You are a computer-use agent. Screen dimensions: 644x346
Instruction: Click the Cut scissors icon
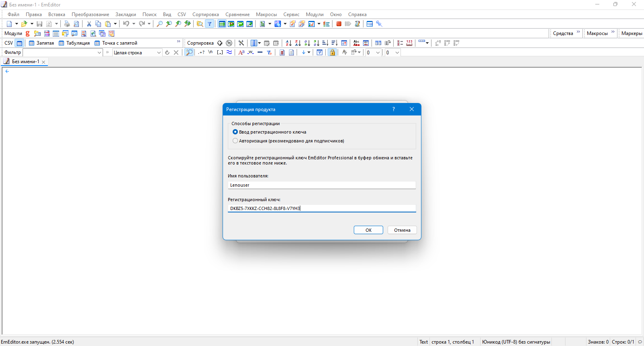point(89,24)
